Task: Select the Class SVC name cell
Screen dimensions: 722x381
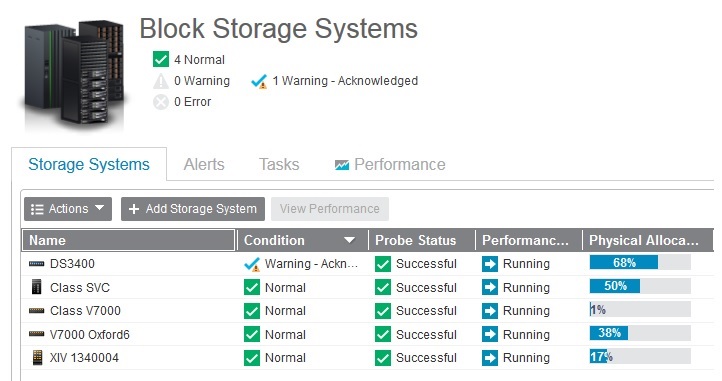Action: [x=129, y=287]
